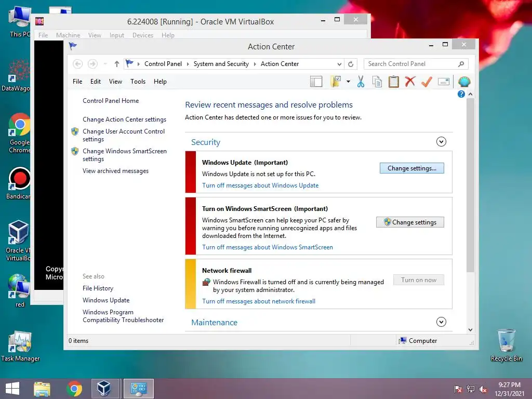532x399 pixels.
Task: Open Control Panel Home link
Action: (x=111, y=101)
